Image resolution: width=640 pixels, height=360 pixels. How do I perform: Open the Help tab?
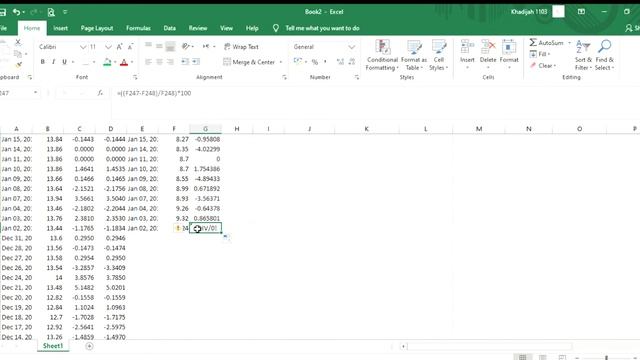coord(252,28)
